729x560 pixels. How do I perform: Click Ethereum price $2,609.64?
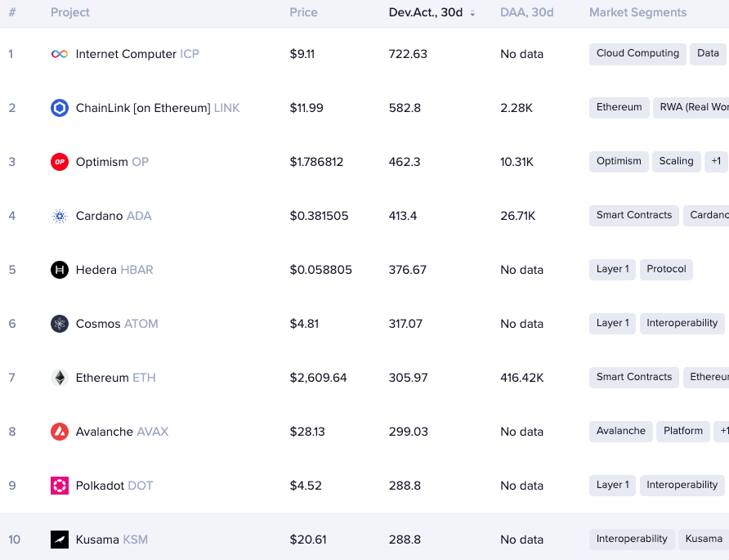point(319,378)
